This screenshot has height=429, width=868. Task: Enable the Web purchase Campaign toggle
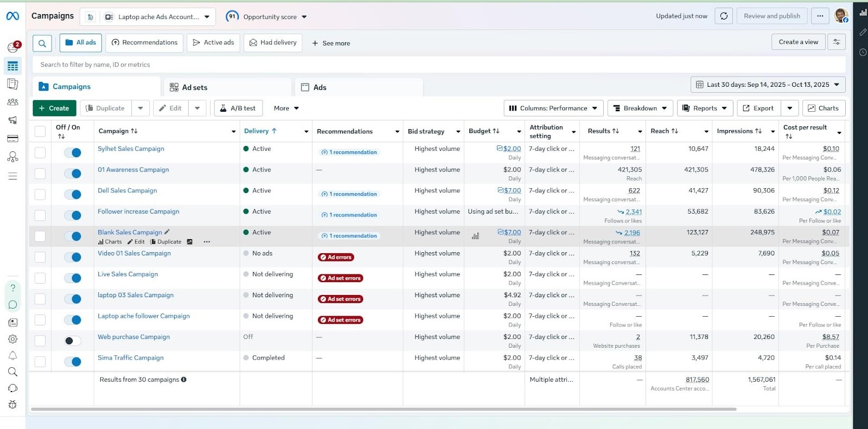pos(73,341)
